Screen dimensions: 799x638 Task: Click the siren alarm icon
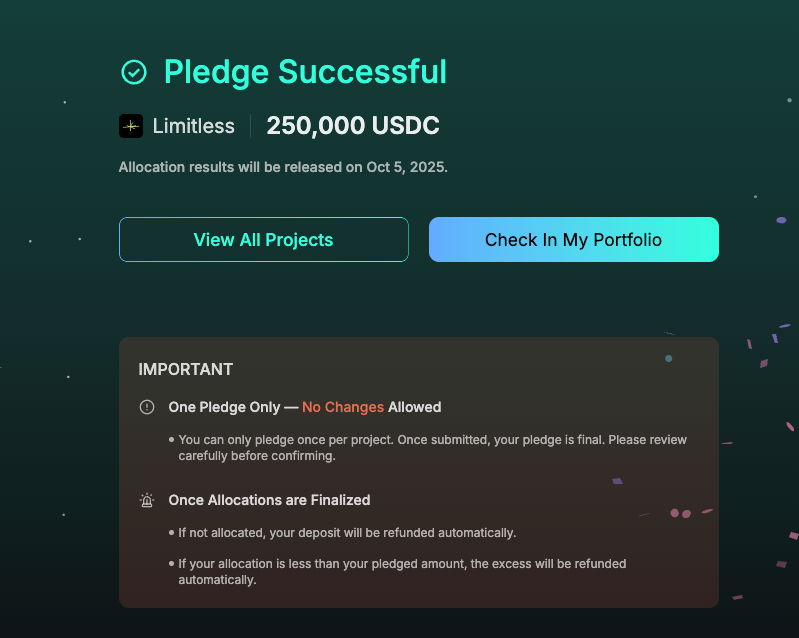(147, 500)
